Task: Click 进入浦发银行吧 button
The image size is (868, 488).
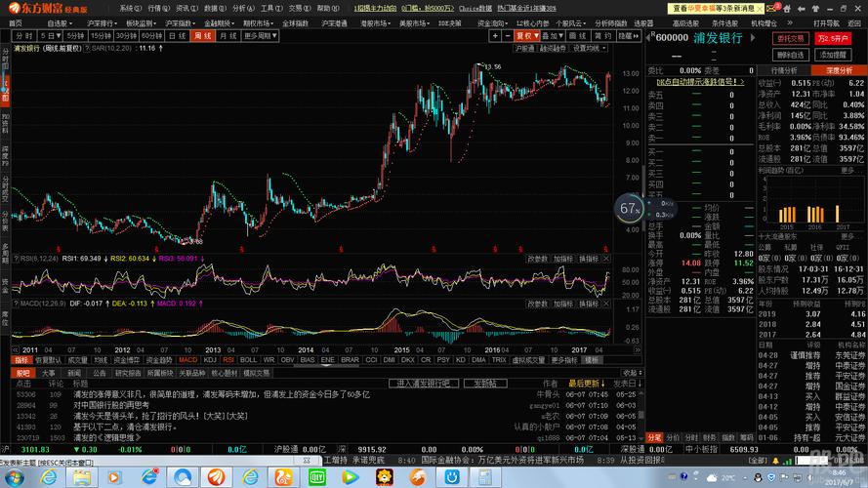Action: pyautogui.click(x=424, y=383)
